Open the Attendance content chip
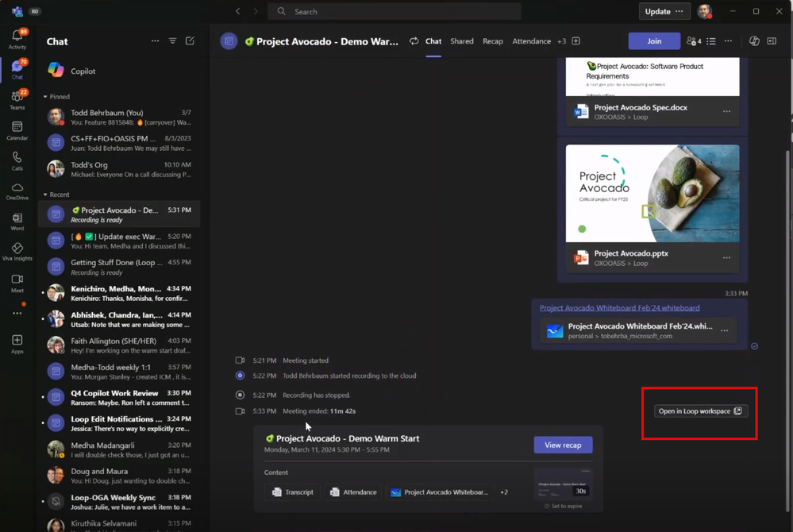The image size is (793, 532). tap(353, 492)
